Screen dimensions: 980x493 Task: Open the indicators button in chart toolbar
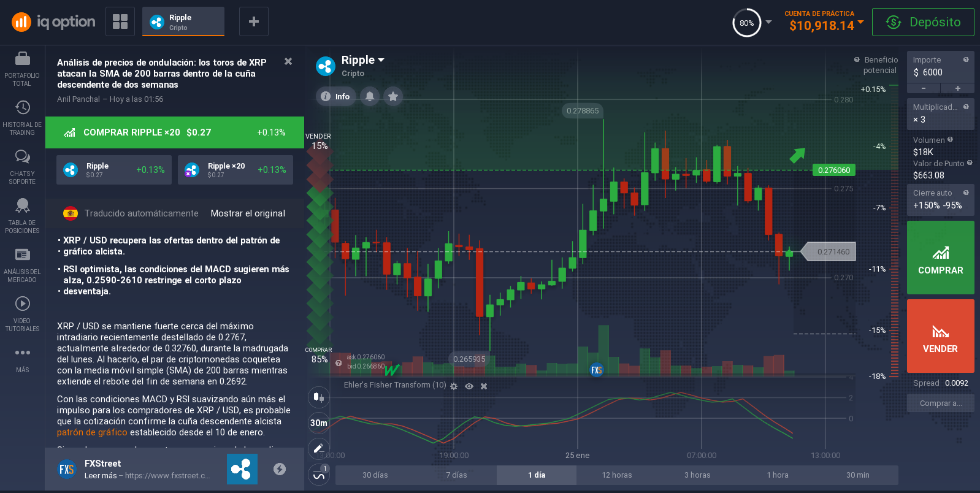[x=319, y=474]
